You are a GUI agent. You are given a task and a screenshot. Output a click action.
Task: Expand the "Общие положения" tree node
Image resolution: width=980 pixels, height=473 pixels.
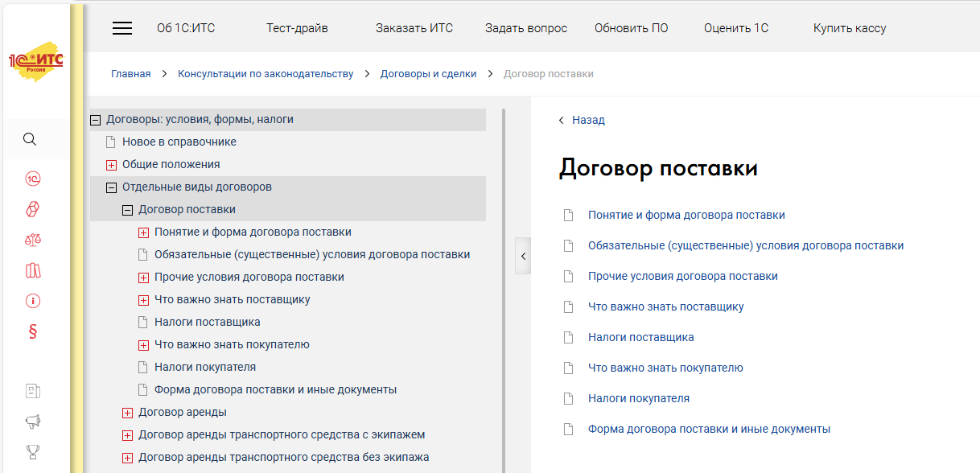[112, 165]
